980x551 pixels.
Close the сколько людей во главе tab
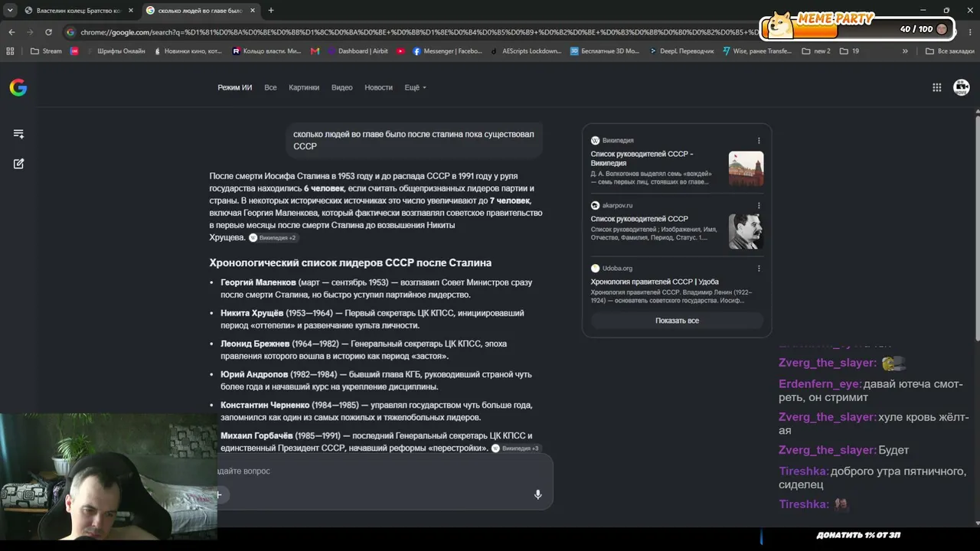[253, 11]
